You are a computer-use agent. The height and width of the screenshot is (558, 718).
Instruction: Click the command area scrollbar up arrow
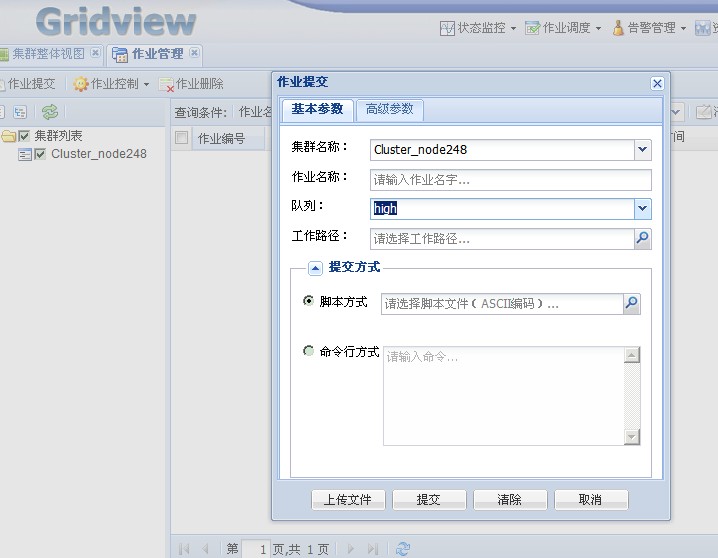pyautogui.click(x=632, y=355)
